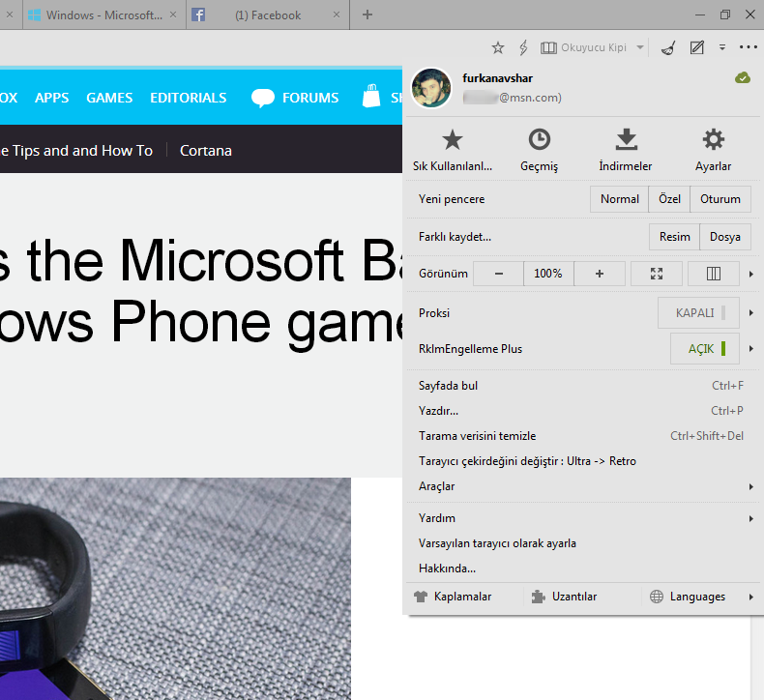Image resolution: width=764 pixels, height=700 pixels.
Task: Close the Facebook tab
Action: click(337, 15)
